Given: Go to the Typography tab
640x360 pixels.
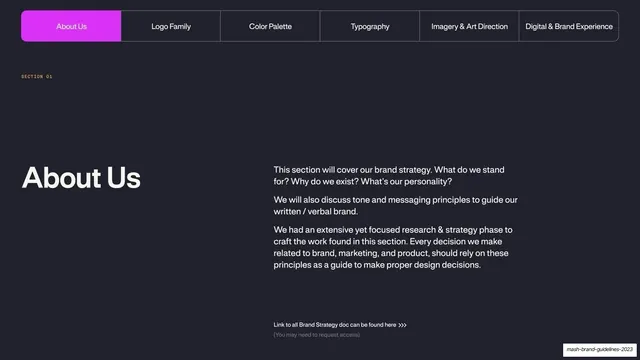Looking at the screenshot, I should pyautogui.click(x=370, y=26).
